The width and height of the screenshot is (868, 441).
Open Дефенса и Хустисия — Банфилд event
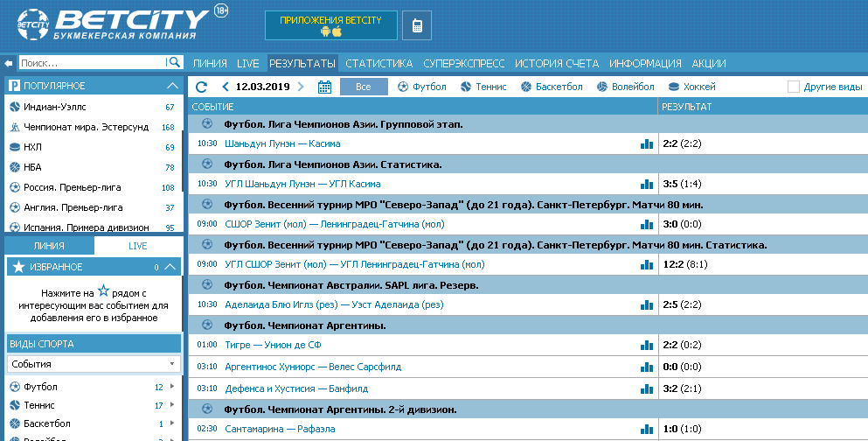tap(296, 388)
